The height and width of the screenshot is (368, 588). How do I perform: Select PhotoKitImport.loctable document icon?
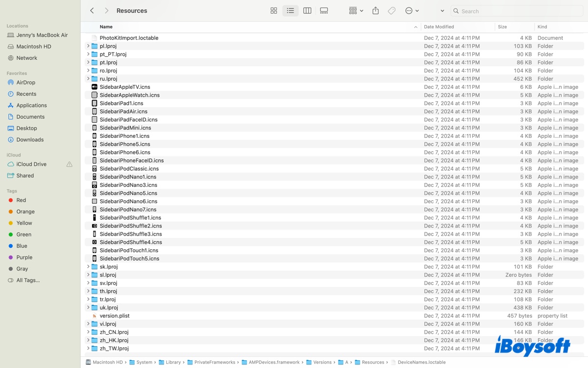pyautogui.click(x=95, y=38)
